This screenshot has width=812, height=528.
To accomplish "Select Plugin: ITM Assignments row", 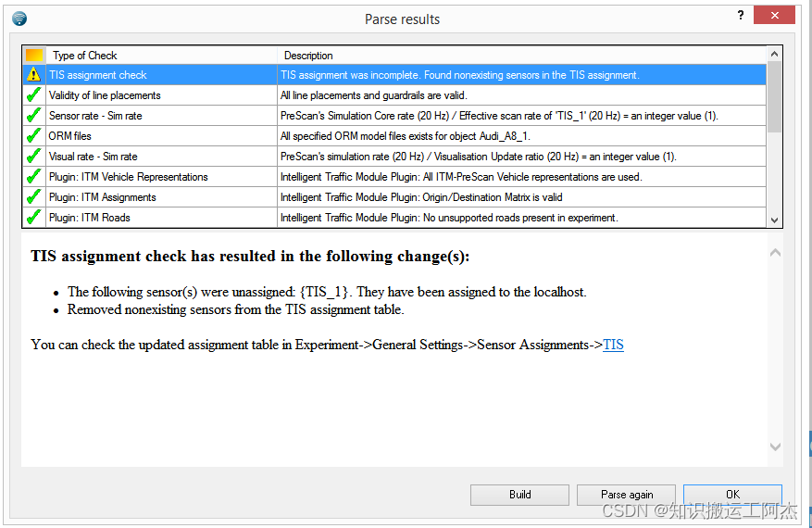I will click(x=394, y=197).
